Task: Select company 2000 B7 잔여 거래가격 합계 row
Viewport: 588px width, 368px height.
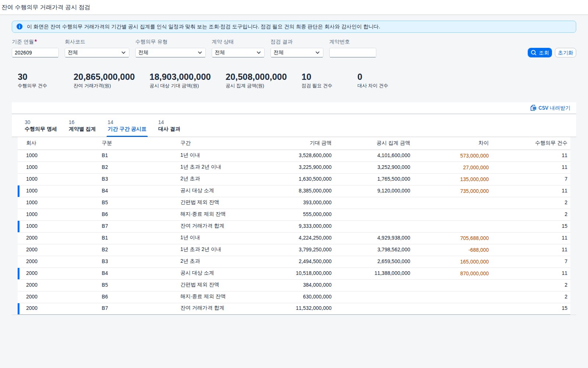Action: (x=294, y=308)
